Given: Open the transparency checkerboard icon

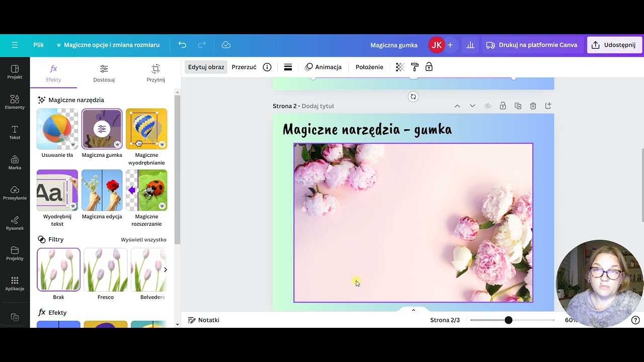Looking at the screenshot, I should pyautogui.click(x=400, y=67).
